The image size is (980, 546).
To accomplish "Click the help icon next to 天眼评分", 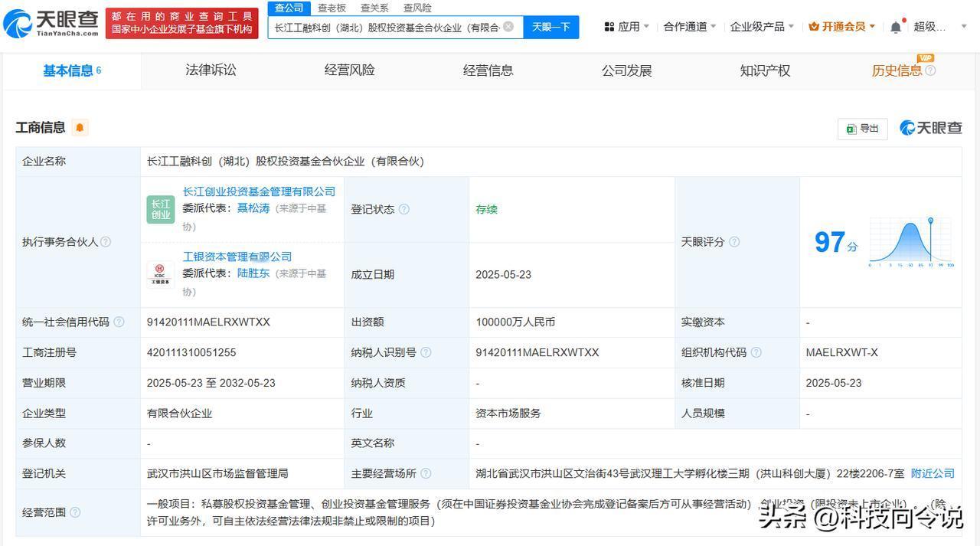I will 734,242.
